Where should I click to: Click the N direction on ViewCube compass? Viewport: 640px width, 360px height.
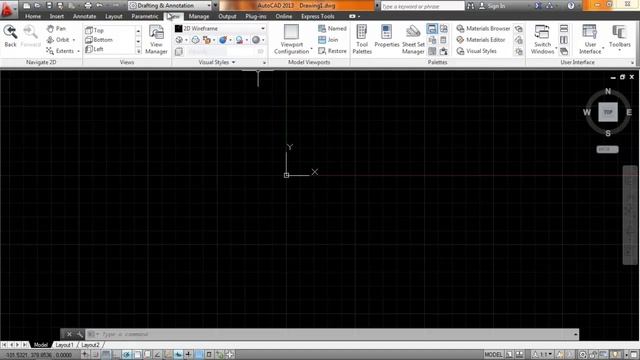(608, 91)
